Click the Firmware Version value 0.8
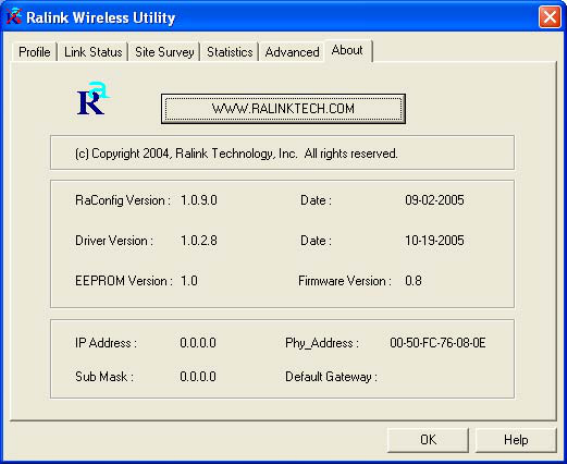Screen dimensions: 567x464 pyautogui.click(x=413, y=281)
